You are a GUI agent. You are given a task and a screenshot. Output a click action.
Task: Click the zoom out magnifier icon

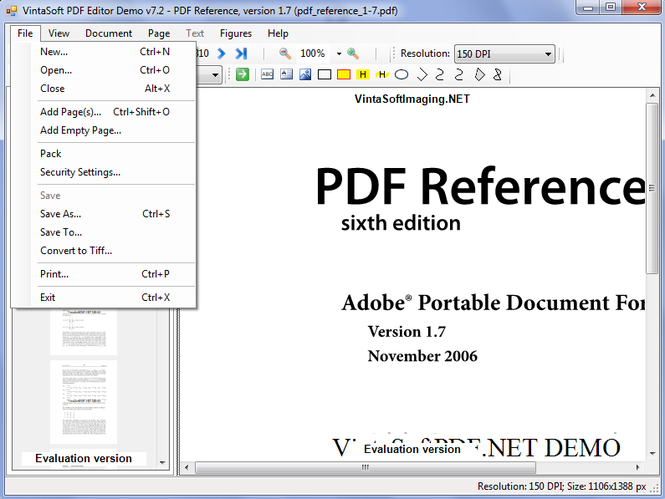(285, 53)
